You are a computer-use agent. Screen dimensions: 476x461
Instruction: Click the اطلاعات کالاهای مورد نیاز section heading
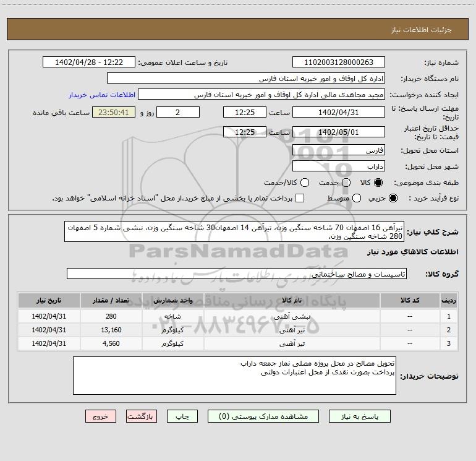(x=413, y=252)
